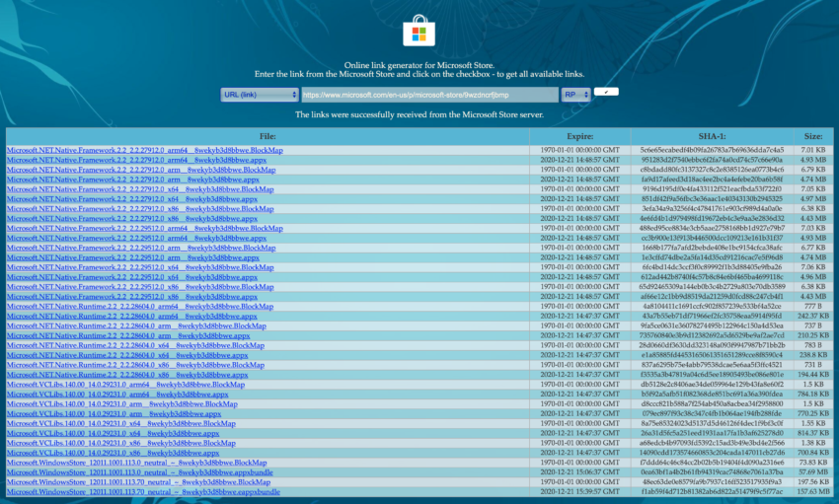Select NET.Native.Framework 2.2.27912.0 x64 BlockMap link

tap(140, 189)
